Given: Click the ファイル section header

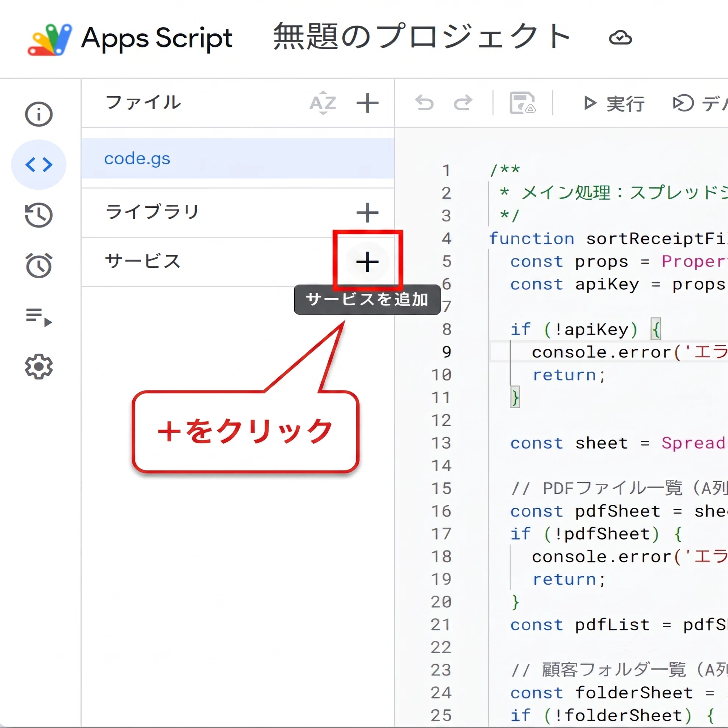Looking at the screenshot, I should point(143,103).
